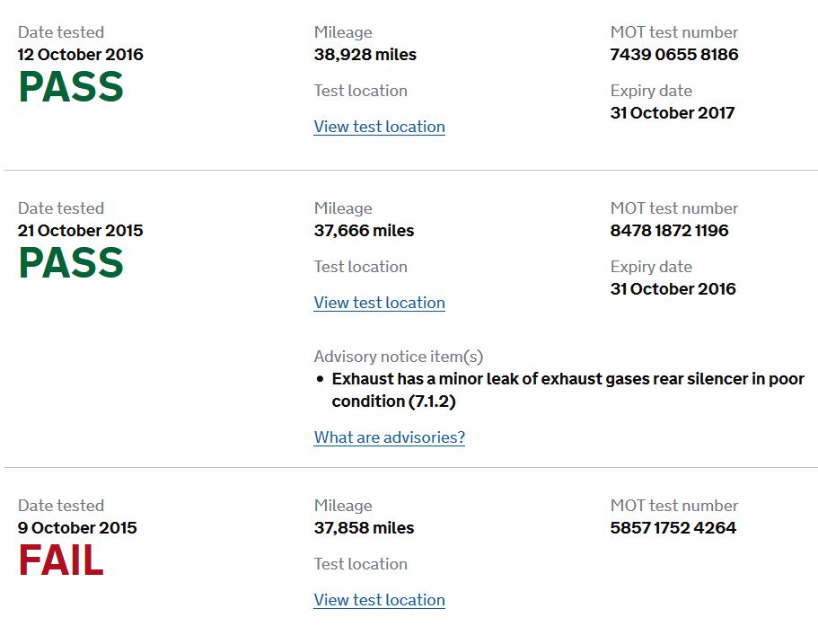Click the exhaust minor leak advisory text

pyautogui.click(x=567, y=390)
